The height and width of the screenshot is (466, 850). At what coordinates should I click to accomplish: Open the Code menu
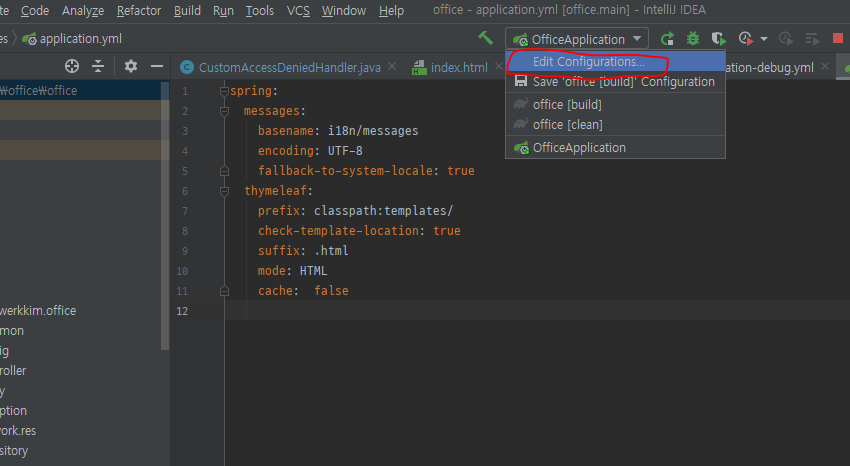tap(35, 10)
